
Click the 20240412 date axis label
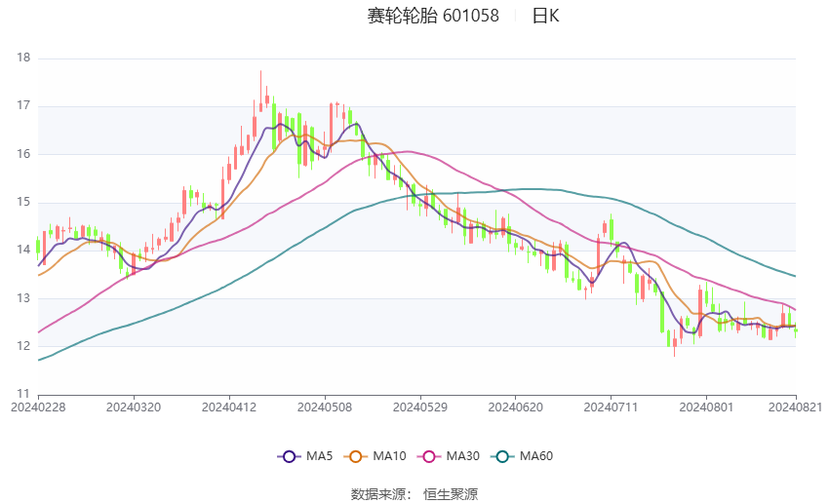(228, 406)
